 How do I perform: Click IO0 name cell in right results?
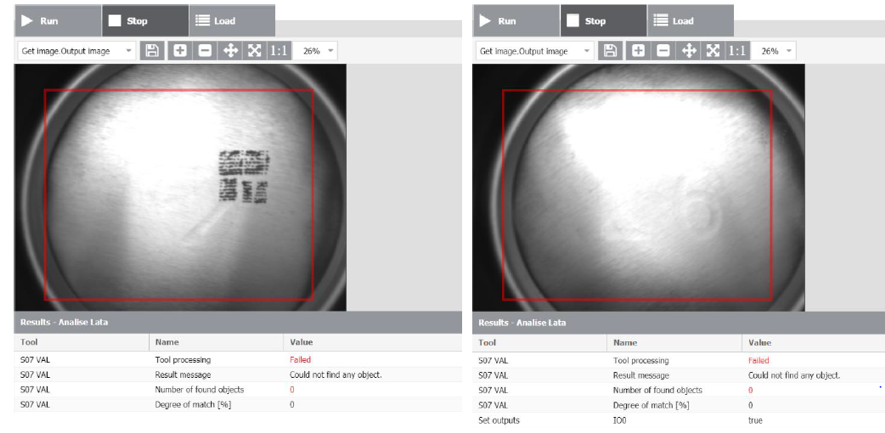(620, 421)
